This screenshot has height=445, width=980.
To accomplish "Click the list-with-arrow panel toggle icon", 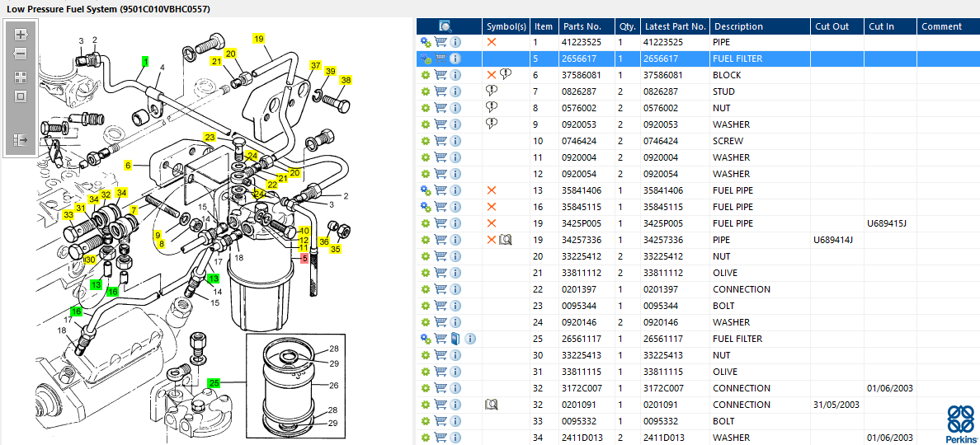I will [21, 140].
